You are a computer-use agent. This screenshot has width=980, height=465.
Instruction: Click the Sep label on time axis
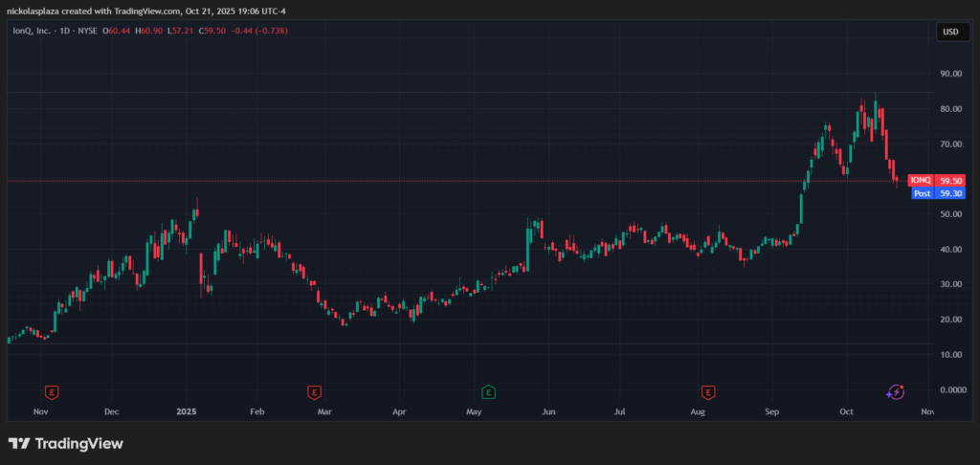coord(772,411)
